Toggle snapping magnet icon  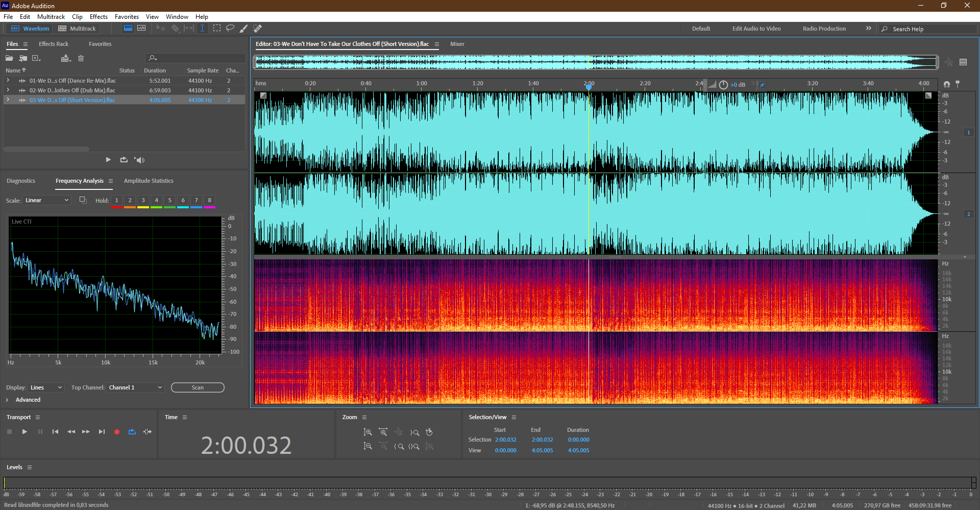coord(947,84)
